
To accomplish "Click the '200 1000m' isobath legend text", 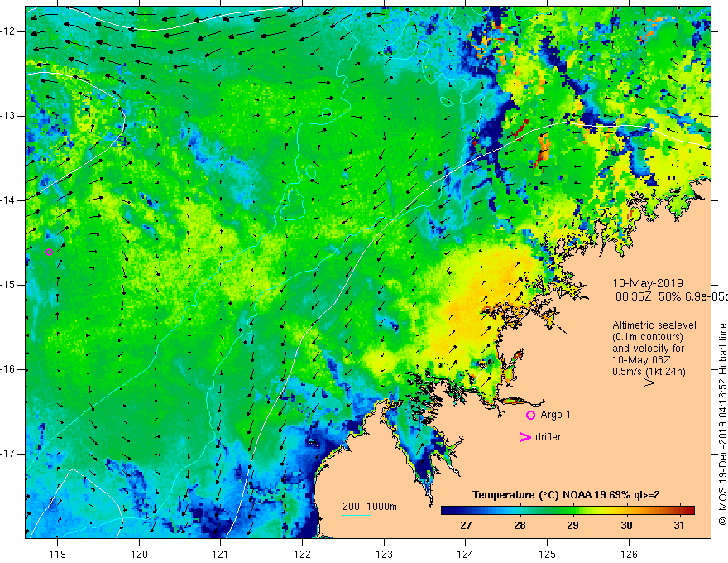I will (x=370, y=507).
